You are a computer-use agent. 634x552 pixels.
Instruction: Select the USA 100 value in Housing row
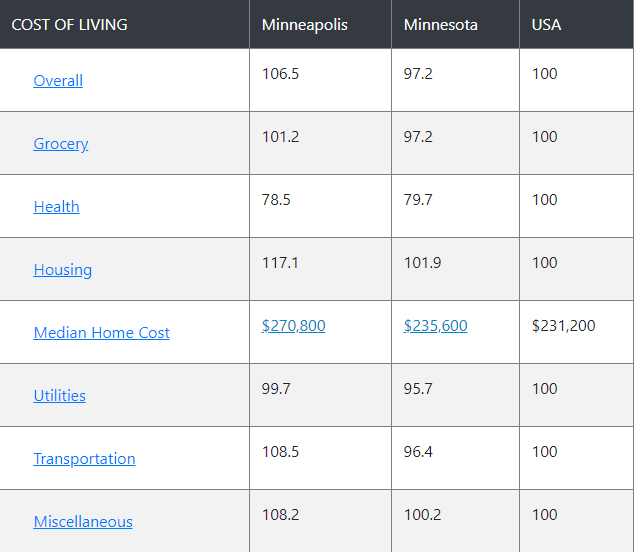[x=545, y=263]
